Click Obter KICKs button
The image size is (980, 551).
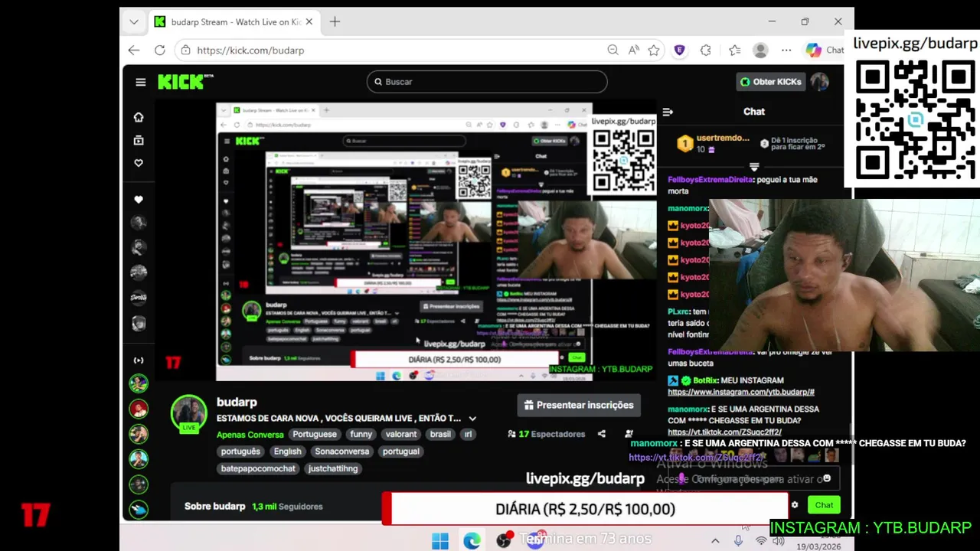(x=770, y=82)
